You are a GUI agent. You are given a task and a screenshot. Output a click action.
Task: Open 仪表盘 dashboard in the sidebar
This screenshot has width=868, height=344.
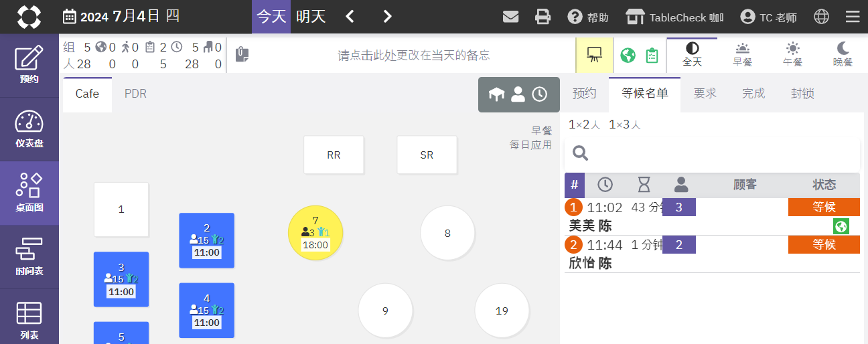point(29,129)
